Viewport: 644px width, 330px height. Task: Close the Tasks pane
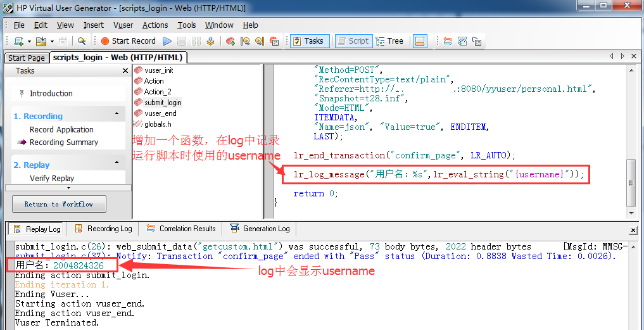click(125, 71)
